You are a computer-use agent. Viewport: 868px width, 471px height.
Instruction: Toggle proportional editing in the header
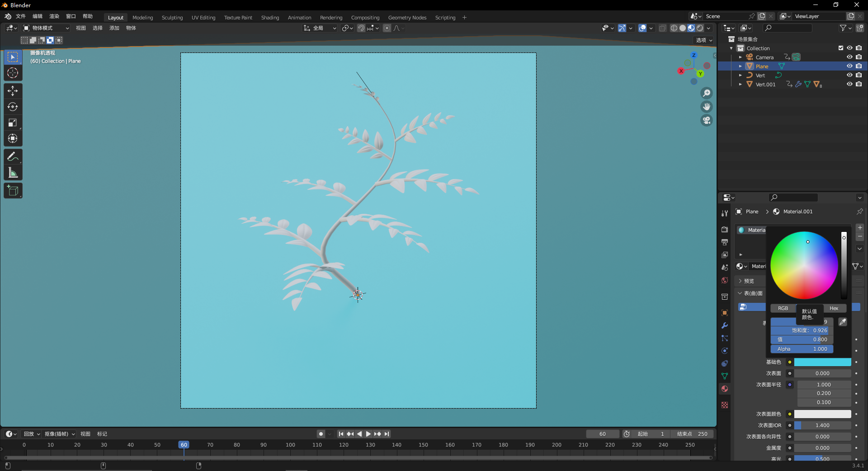click(387, 28)
